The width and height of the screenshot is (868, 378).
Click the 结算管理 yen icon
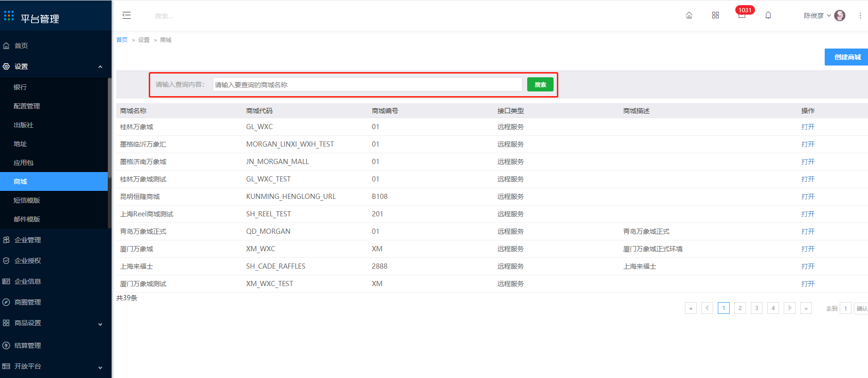click(x=6, y=345)
